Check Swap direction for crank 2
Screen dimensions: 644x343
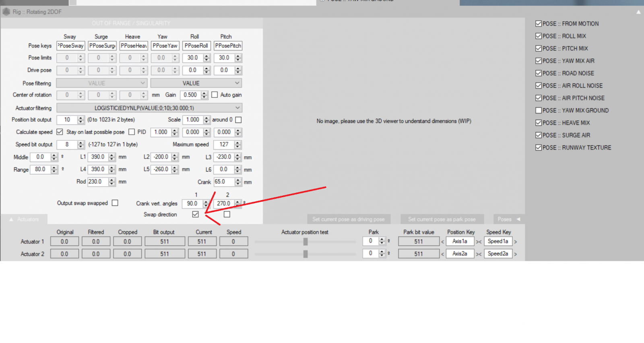click(227, 214)
